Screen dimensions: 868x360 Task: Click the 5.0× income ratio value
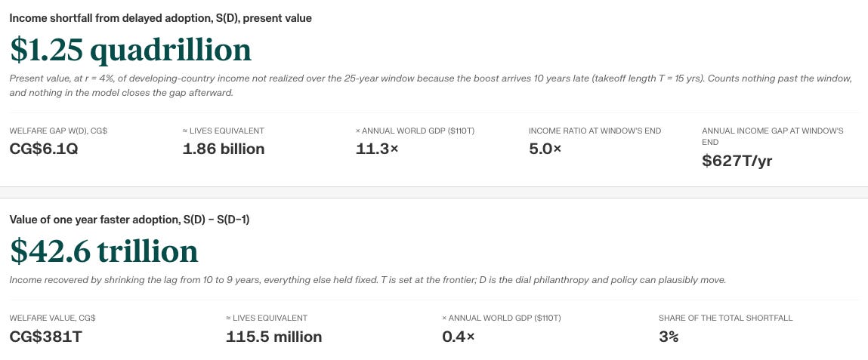coord(545,149)
